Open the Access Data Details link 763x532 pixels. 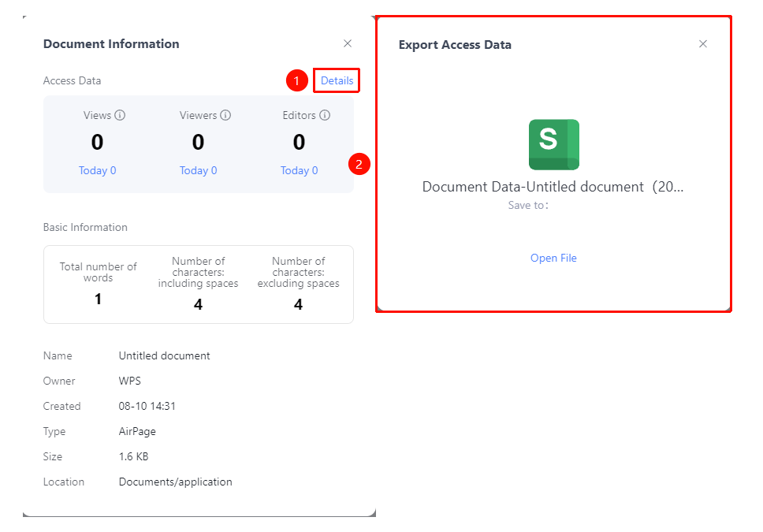(337, 81)
